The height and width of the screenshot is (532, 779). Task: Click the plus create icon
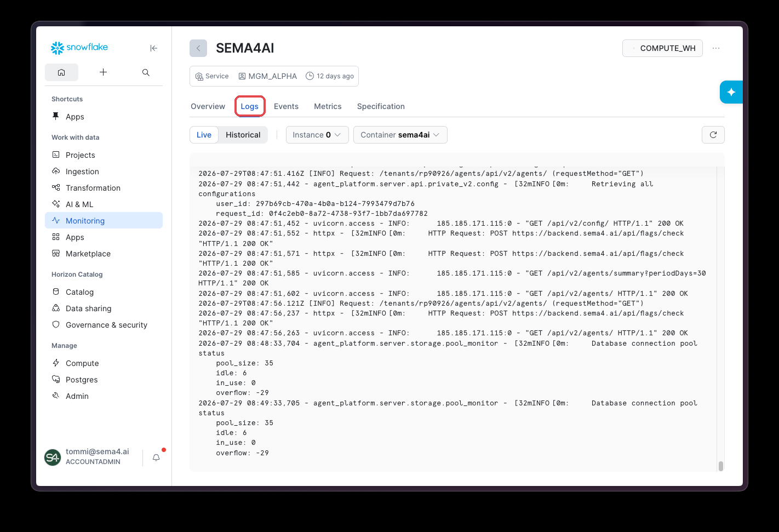pyautogui.click(x=103, y=72)
